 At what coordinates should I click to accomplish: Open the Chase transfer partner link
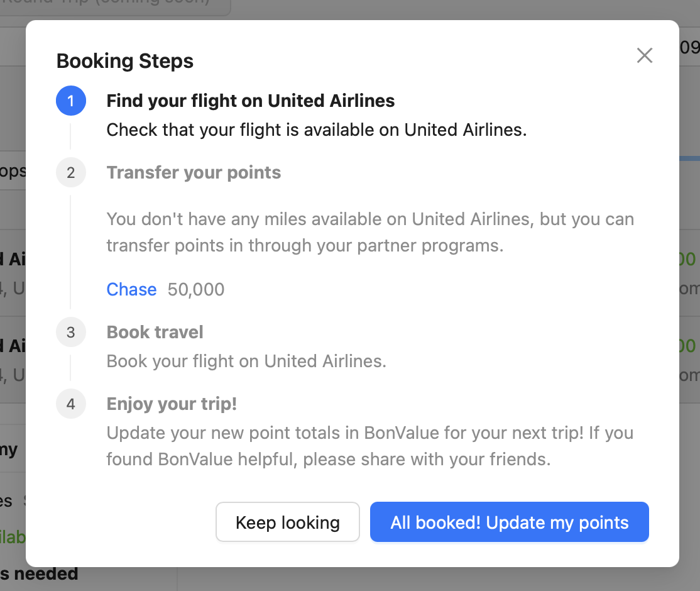tap(131, 289)
